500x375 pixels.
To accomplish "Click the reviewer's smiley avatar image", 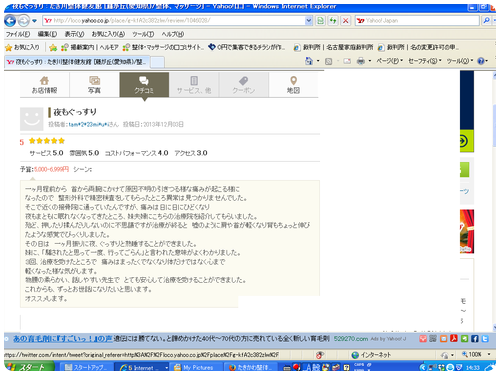I will tap(32, 119).
